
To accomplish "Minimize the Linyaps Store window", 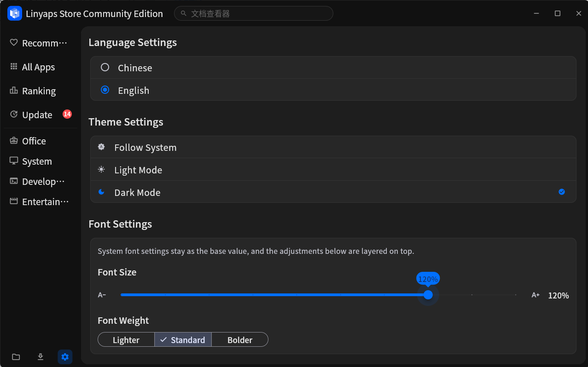I will (536, 13).
